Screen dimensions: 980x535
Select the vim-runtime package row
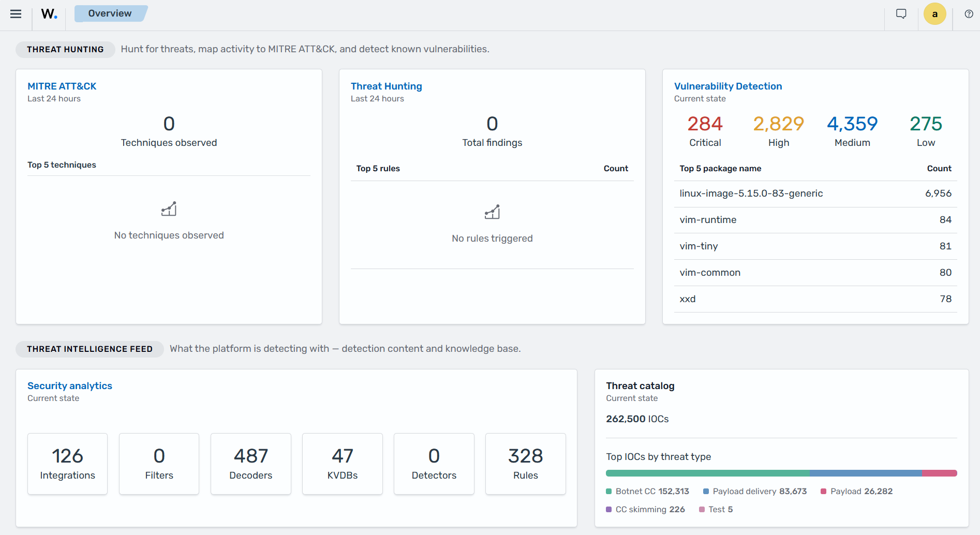(815, 220)
